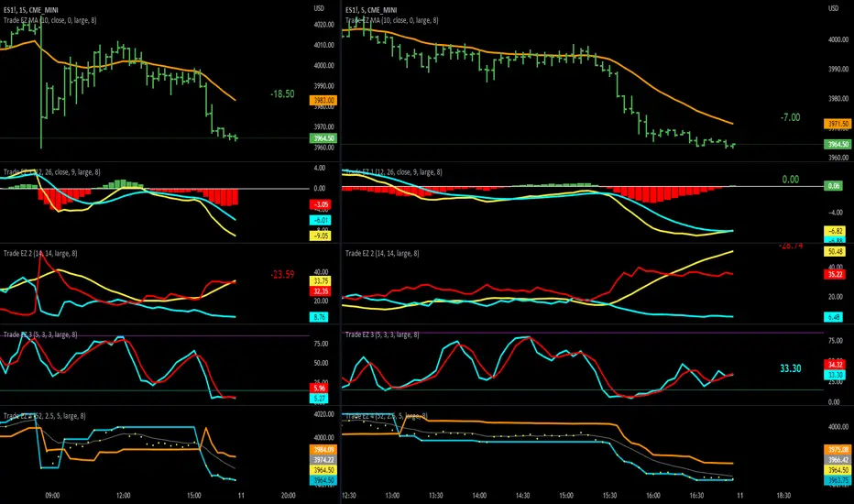Click the cyan -6.01 MACD value label
The image size is (854, 504).
pyautogui.click(x=321, y=220)
